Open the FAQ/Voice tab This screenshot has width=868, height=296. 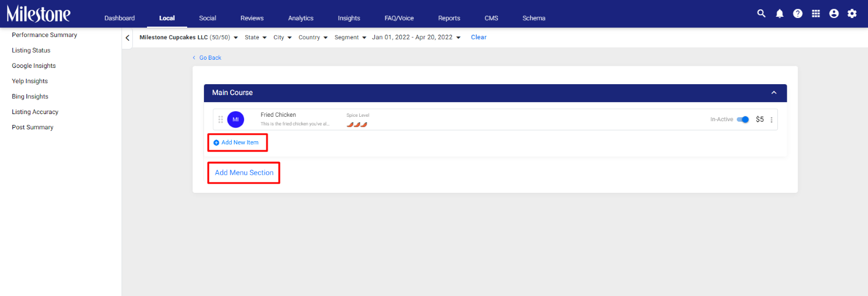click(x=399, y=18)
